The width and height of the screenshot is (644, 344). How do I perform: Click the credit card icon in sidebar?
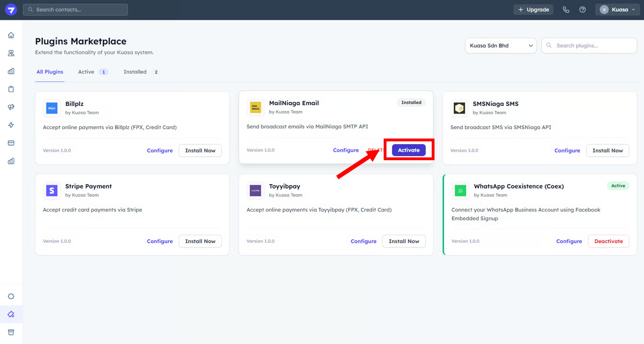pyautogui.click(x=11, y=143)
